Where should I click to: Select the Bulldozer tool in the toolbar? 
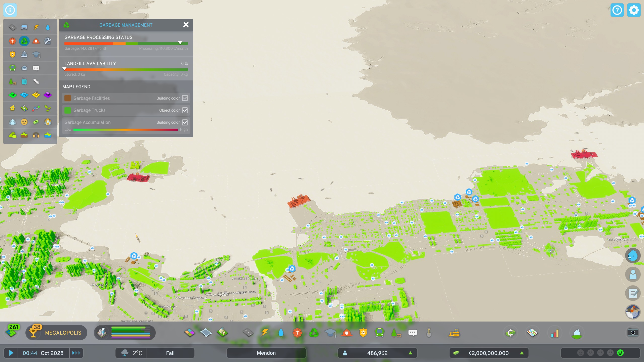point(455,333)
